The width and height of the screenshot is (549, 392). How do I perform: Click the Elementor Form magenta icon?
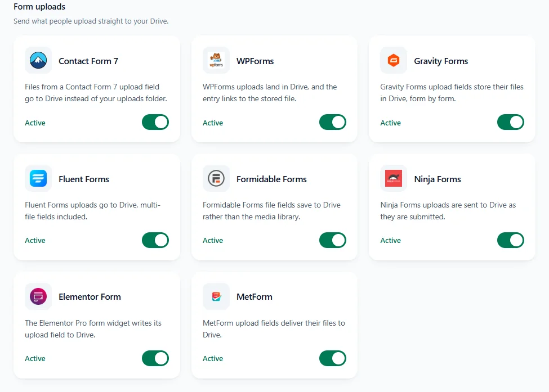point(38,296)
